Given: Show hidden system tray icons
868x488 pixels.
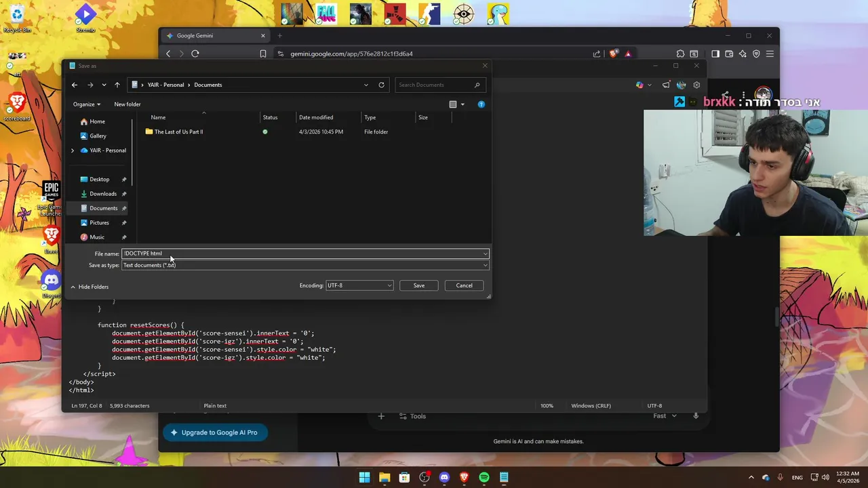Looking at the screenshot, I should tap(751, 477).
